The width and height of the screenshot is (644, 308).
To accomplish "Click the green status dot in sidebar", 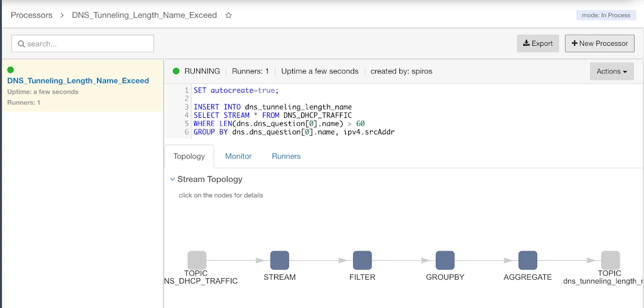I will click(x=11, y=70).
